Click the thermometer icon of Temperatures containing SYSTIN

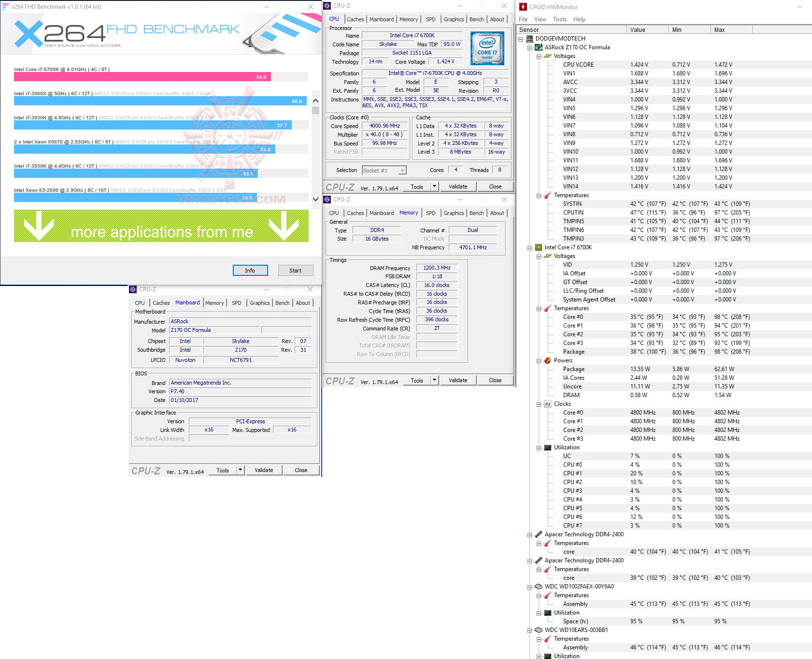coord(548,195)
